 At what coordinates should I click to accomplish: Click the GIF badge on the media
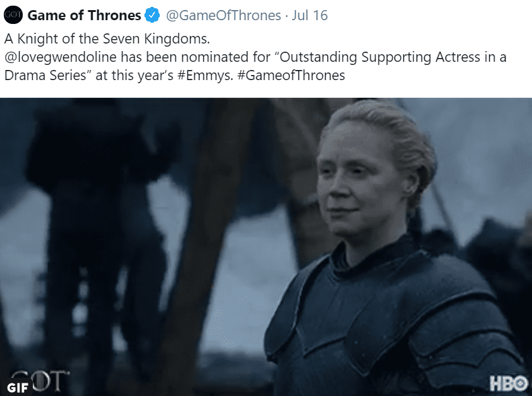point(17,388)
